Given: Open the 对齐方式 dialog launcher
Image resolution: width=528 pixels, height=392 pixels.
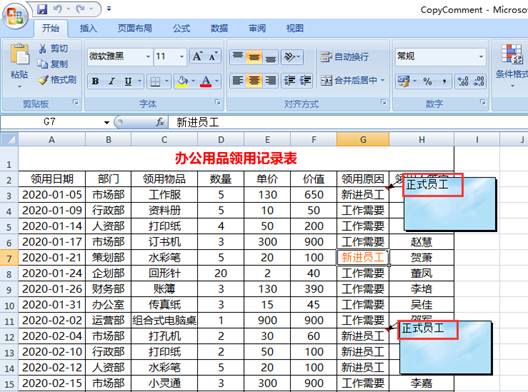Looking at the screenshot, I should pyautogui.click(x=383, y=102).
